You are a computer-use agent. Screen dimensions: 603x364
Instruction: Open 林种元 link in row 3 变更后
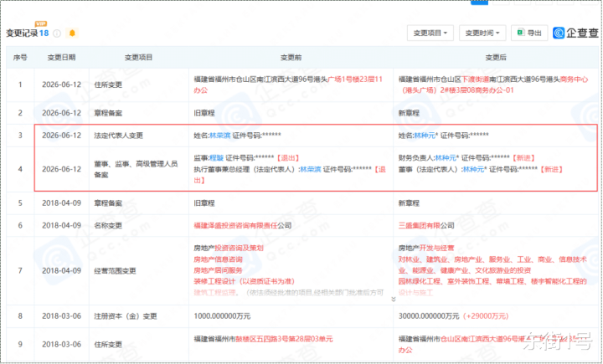pos(425,136)
